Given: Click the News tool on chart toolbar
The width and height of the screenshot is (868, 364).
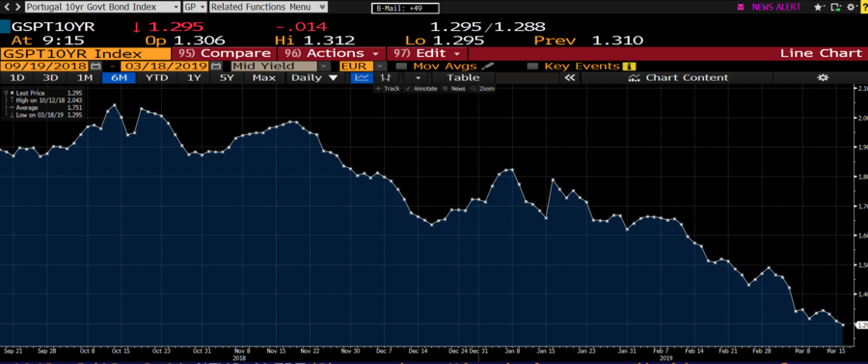Looking at the screenshot, I should click(454, 89).
